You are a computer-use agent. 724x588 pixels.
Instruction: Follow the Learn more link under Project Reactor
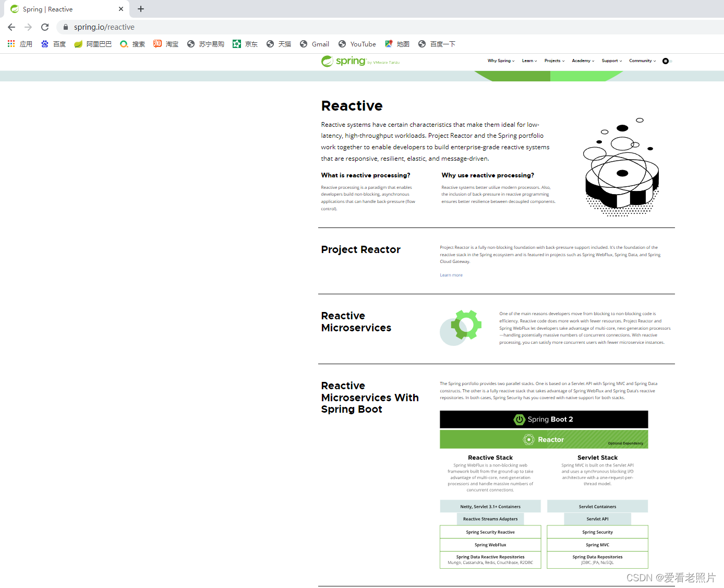[x=451, y=275]
